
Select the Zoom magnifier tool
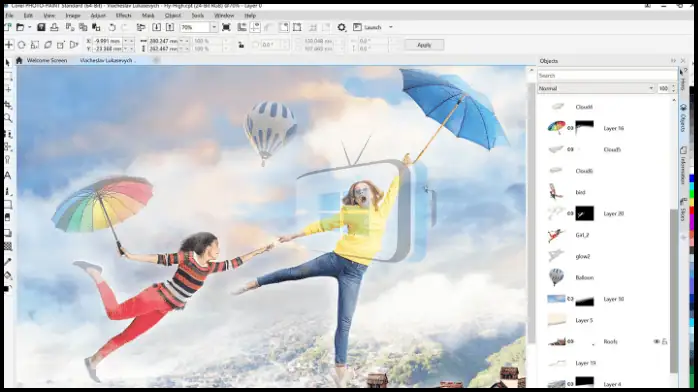coord(8,118)
